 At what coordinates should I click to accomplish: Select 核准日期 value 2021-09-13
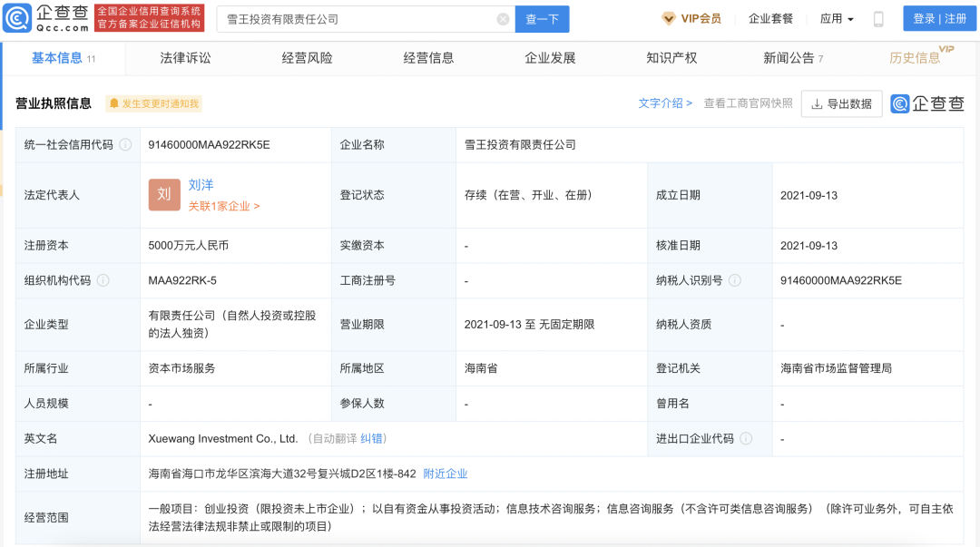[808, 246]
